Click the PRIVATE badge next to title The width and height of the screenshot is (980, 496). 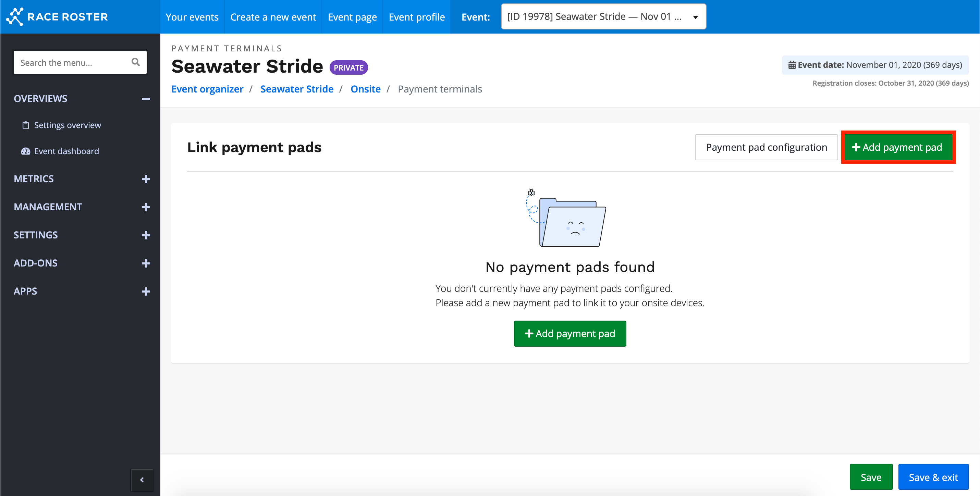348,68
